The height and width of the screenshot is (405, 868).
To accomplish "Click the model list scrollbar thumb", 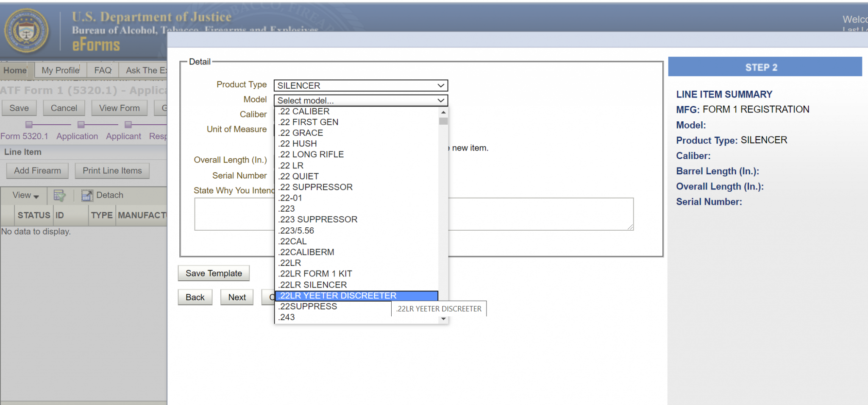I will [x=443, y=121].
